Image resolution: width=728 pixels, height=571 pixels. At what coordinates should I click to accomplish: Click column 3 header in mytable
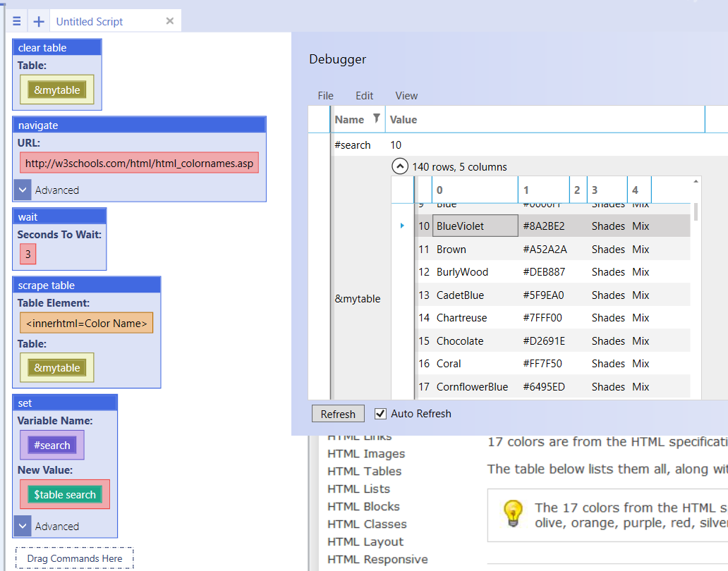[x=607, y=190]
